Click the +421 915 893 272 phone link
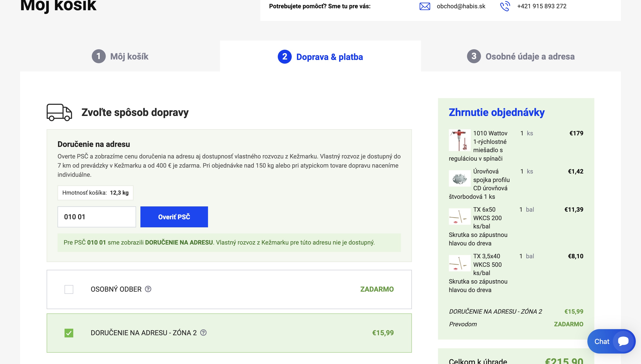Screen dimensions: 641x364 [x=542, y=6]
